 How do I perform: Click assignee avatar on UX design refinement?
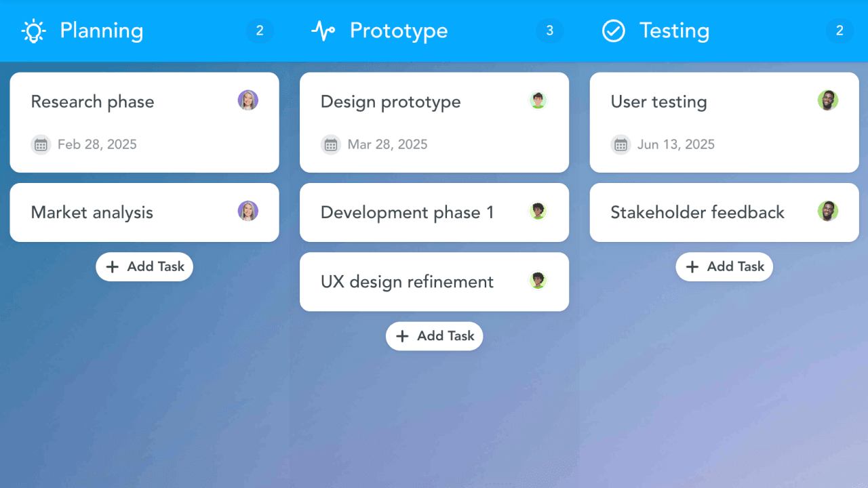coord(538,280)
